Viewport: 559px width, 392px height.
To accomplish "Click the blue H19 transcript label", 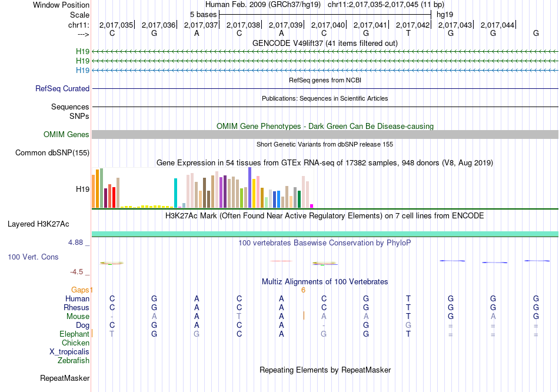I will 83,70.
